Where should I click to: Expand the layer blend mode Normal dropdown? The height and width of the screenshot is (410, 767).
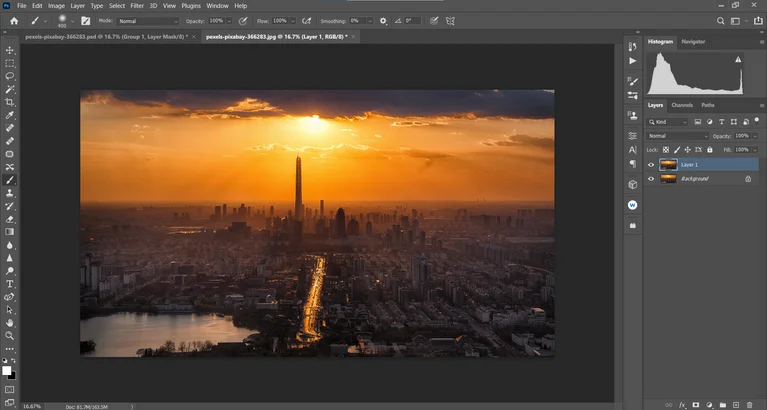[x=676, y=135]
